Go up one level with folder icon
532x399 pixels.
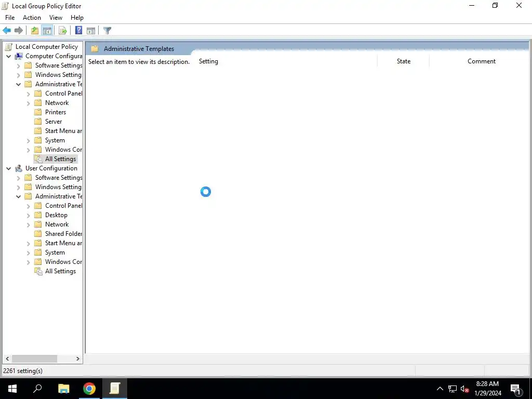point(35,31)
